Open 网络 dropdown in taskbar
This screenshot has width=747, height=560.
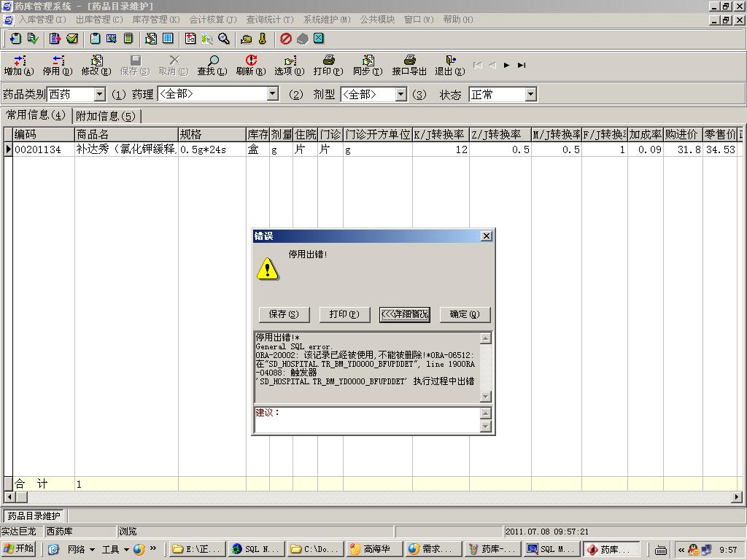81,550
